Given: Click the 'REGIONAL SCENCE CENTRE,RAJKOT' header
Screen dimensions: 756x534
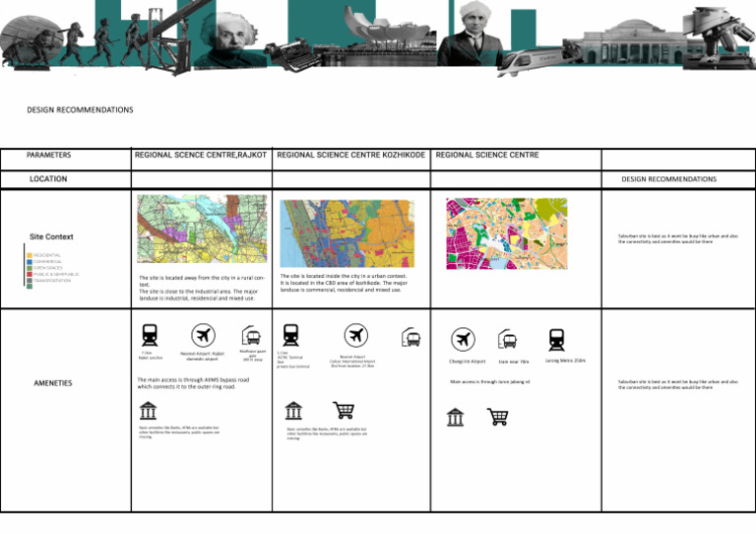Looking at the screenshot, I should pyautogui.click(x=201, y=155).
